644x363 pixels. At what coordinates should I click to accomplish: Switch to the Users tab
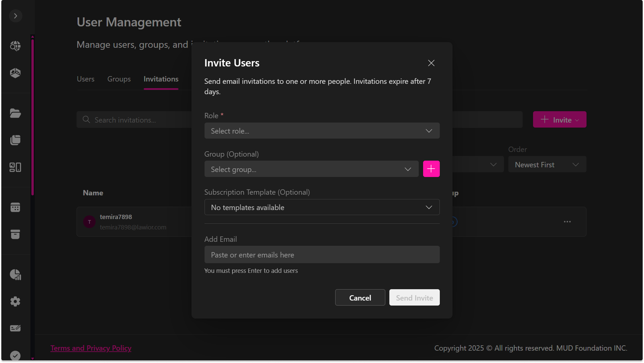point(86,79)
